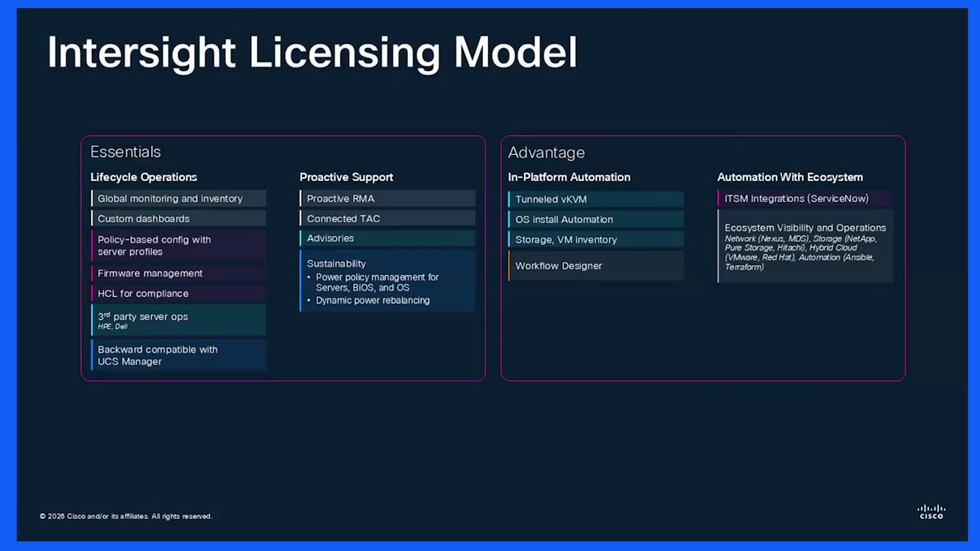This screenshot has height=551, width=980.
Task: Click the Essentials panel heading
Action: click(126, 152)
